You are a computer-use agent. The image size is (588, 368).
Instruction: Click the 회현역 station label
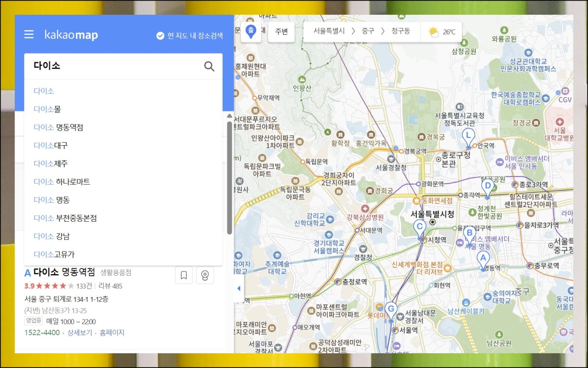pyautogui.click(x=442, y=285)
